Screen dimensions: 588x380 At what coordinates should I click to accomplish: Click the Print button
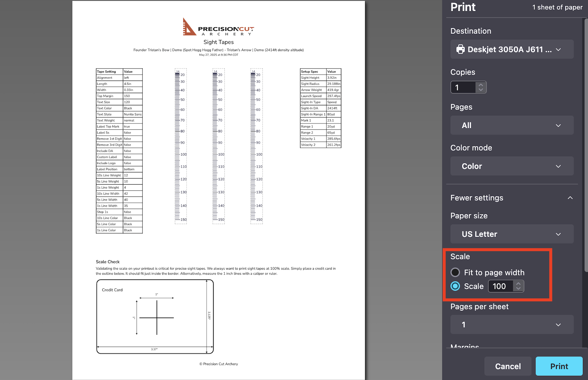[559, 366]
